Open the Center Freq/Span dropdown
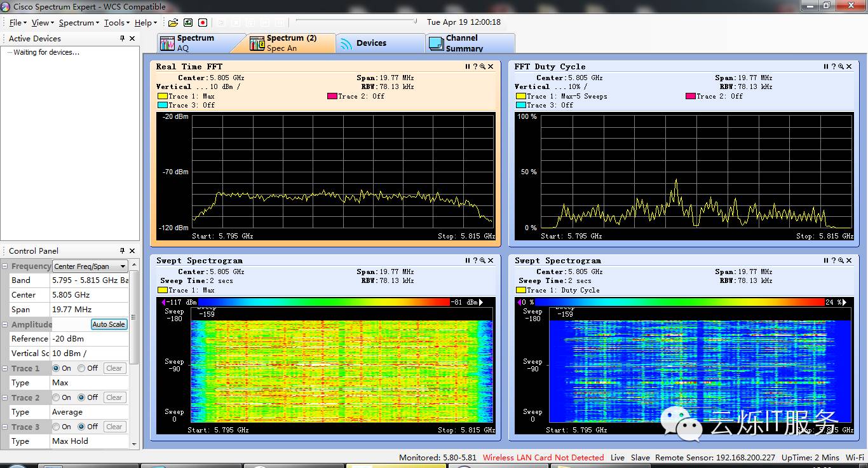 [x=90, y=266]
